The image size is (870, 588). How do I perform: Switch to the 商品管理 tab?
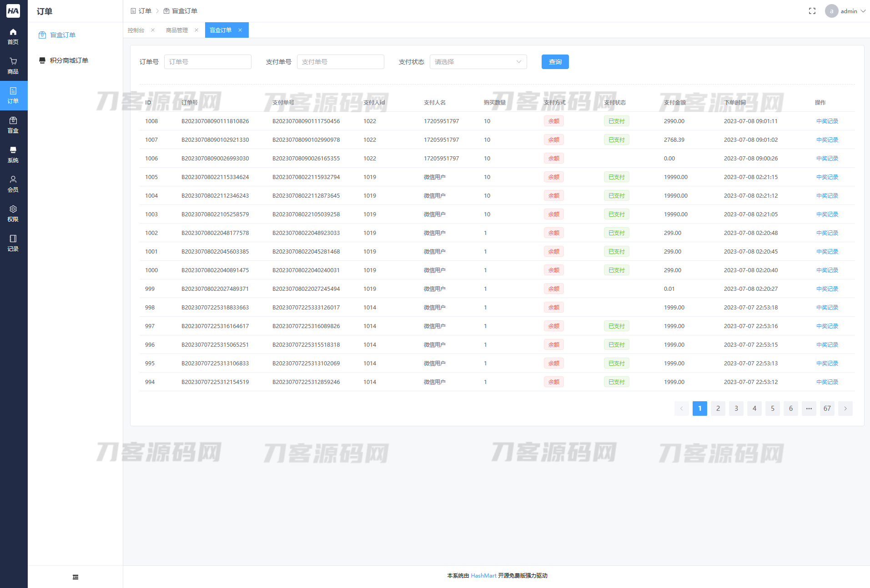point(177,30)
